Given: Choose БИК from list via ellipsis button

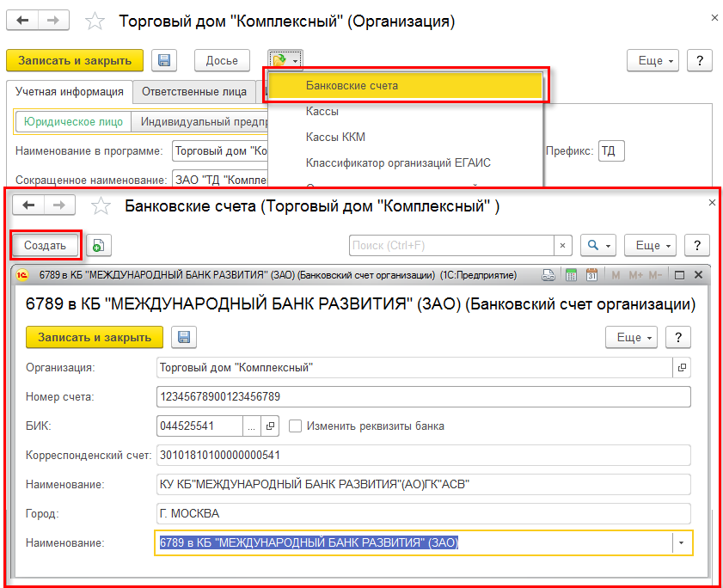Looking at the screenshot, I should (251, 426).
